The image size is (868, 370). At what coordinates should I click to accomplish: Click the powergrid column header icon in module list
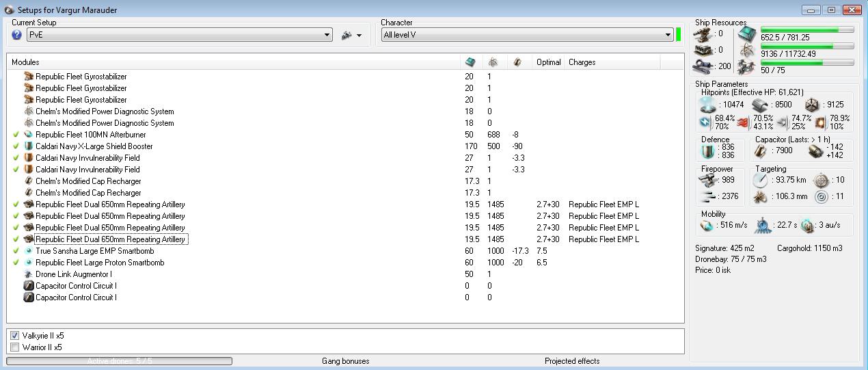(493, 62)
